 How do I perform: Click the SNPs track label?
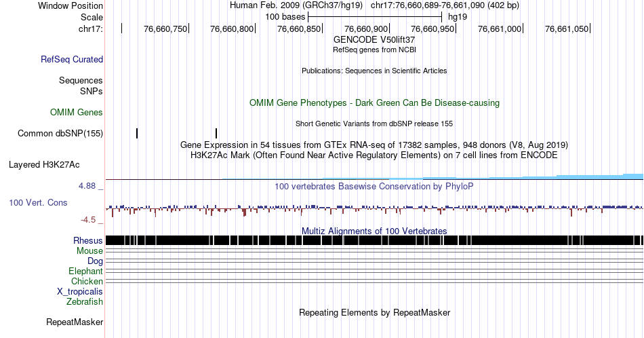(92, 91)
